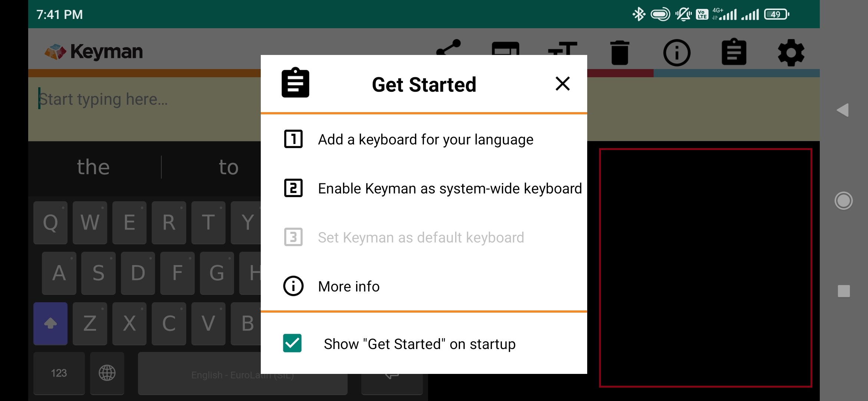Open Keyman settings with the gear icon
Image resolution: width=868 pixels, height=401 pixels.
792,52
